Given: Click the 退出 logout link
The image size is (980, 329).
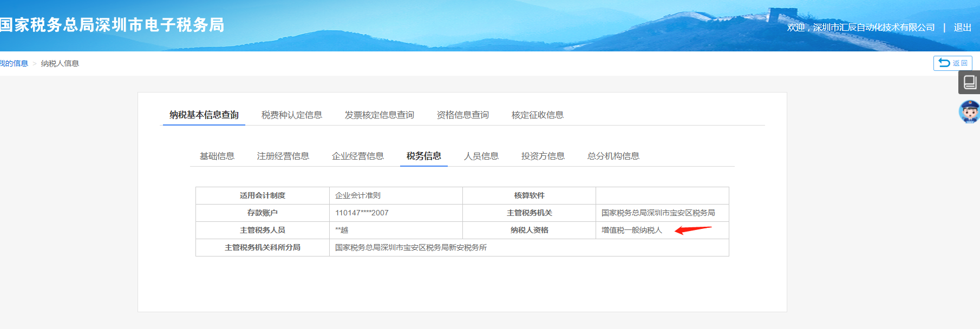Looking at the screenshot, I should 962,28.
